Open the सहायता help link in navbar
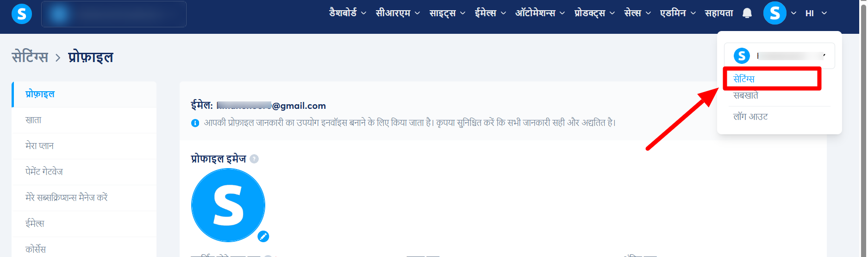Viewport: 868px width, 257px height. pos(719,13)
